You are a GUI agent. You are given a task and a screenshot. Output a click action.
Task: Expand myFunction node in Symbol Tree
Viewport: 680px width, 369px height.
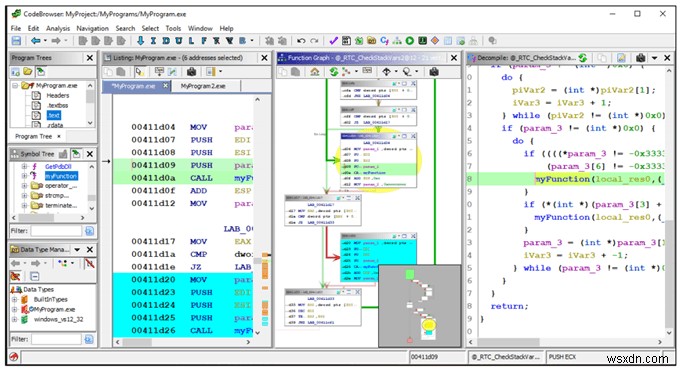pos(24,176)
